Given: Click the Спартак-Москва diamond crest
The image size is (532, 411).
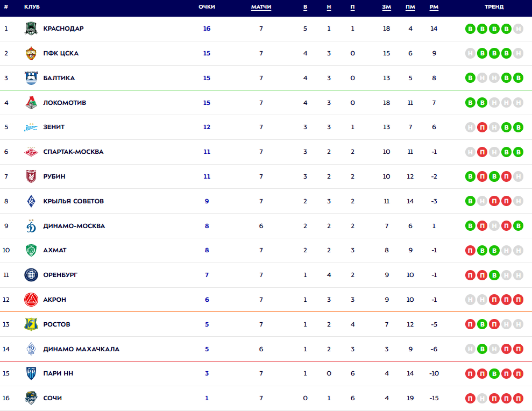Looking at the screenshot, I should [31, 152].
